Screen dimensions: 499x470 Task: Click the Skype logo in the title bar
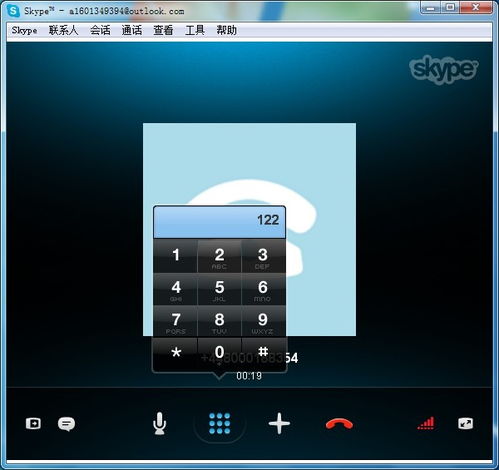tap(13, 11)
